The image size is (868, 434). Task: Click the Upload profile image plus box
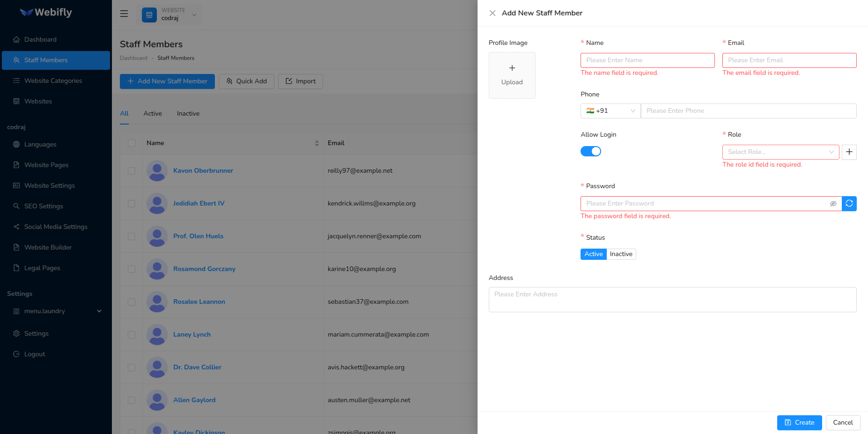coord(512,75)
